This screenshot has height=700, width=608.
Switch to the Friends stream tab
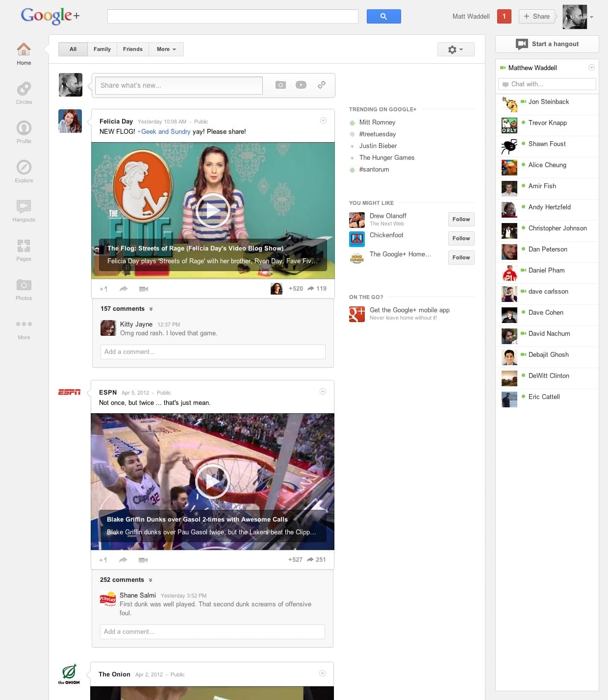[x=132, y=49]
